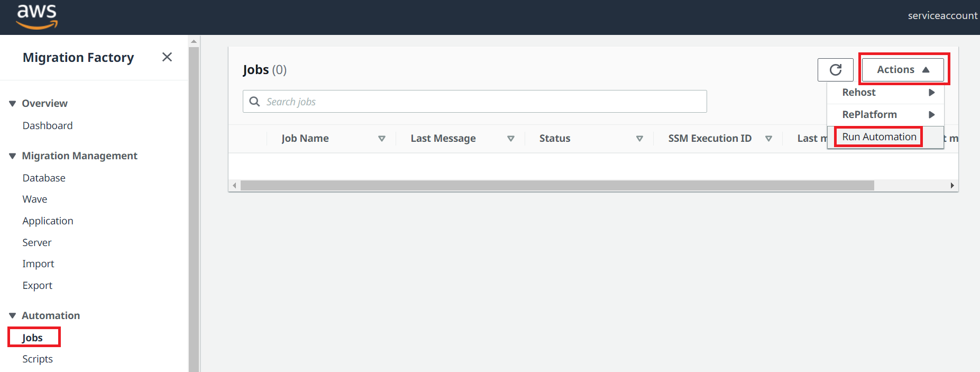
Task: Open the Actions dropdown
Action: (x=903, y=70)
